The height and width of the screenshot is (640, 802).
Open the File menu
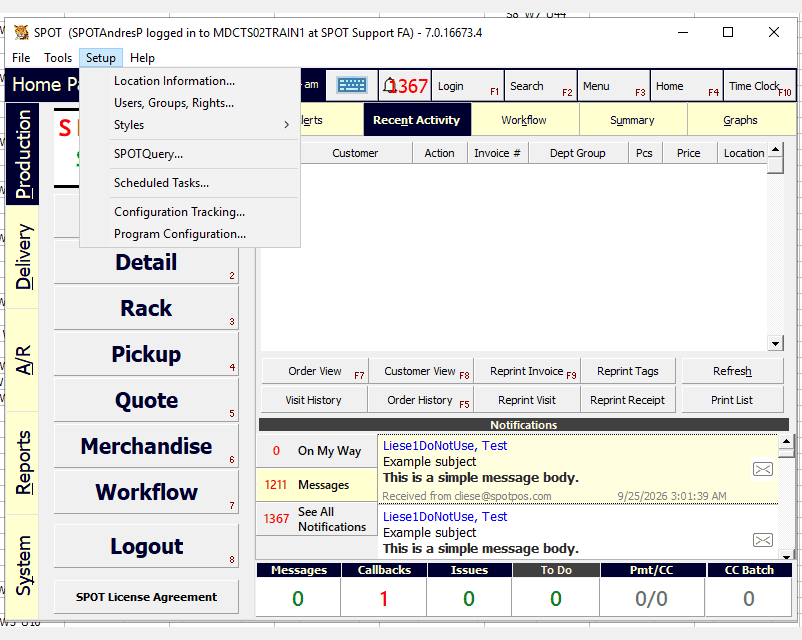(x=21, y=58)
